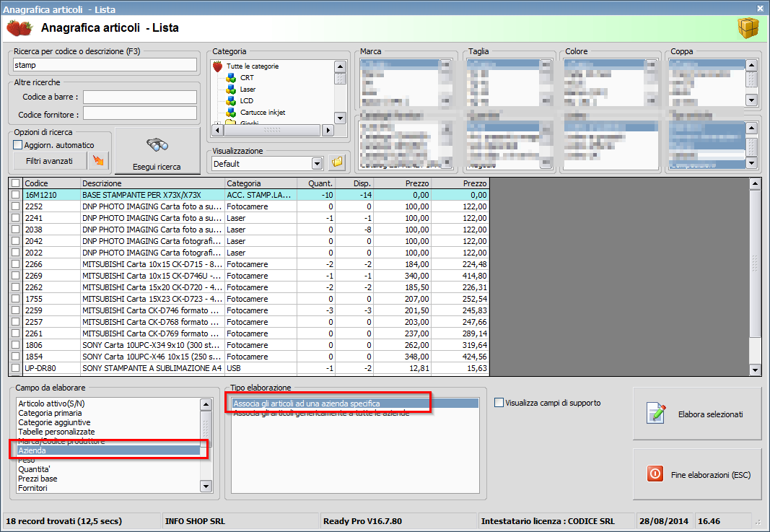Open the yellow folder button beside Visualizzazione
This screenshot has height=532, width=770.
coord(337,163)
